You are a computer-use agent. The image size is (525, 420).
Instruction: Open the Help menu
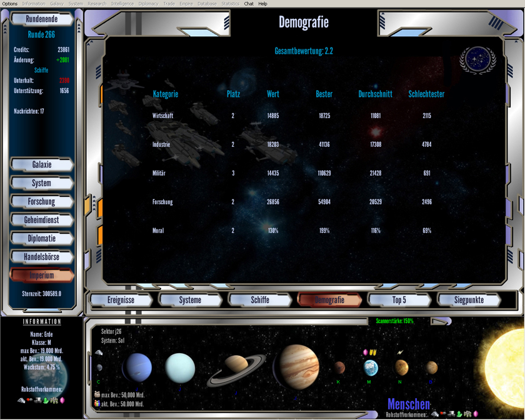(263, 4)
